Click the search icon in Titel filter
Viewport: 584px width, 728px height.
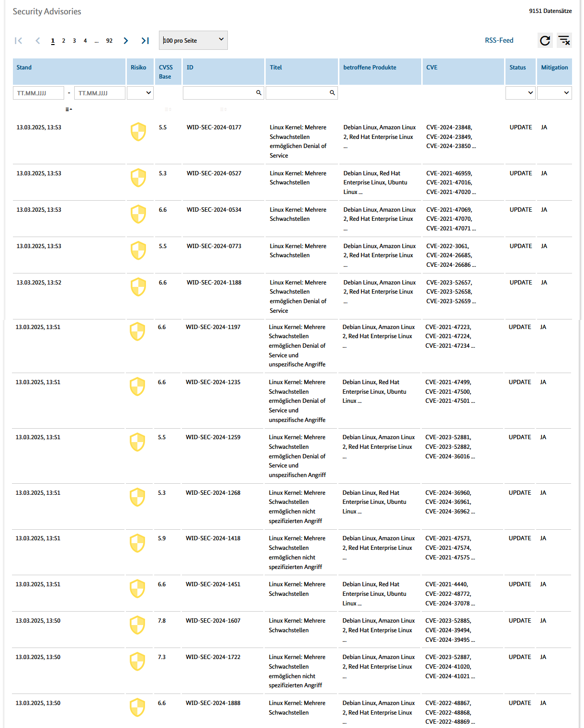[x=332, y=93]
